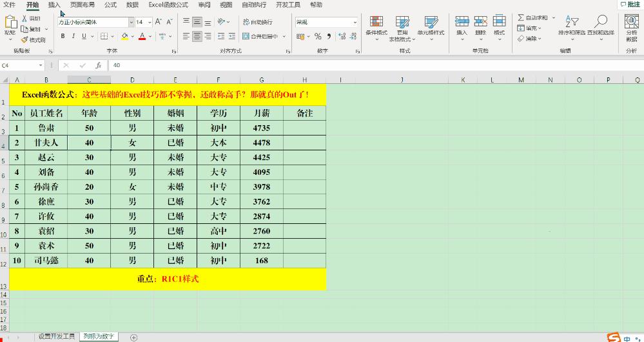This screenshot has height=342, width=644.
Task: Click the insert function fx icon
Action: pyautogui.click(x=98, y=65)
